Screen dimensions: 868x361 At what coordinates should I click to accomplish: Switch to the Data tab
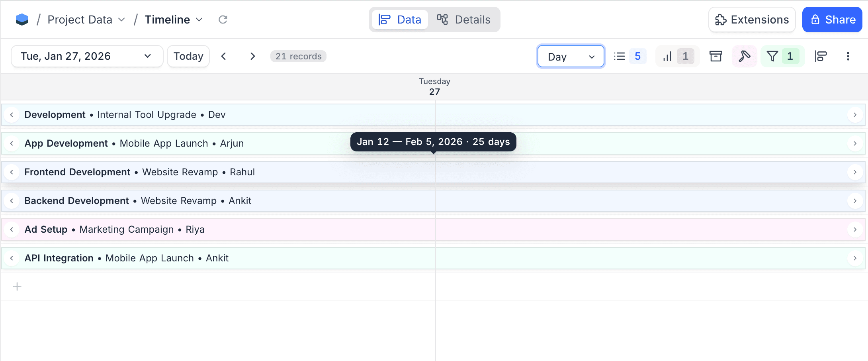[x=400, y=20]
